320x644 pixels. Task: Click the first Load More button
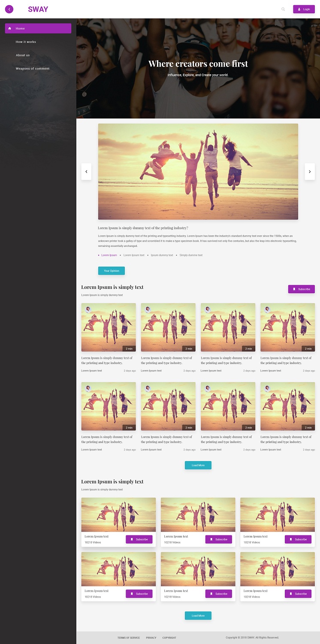(198, 465)
